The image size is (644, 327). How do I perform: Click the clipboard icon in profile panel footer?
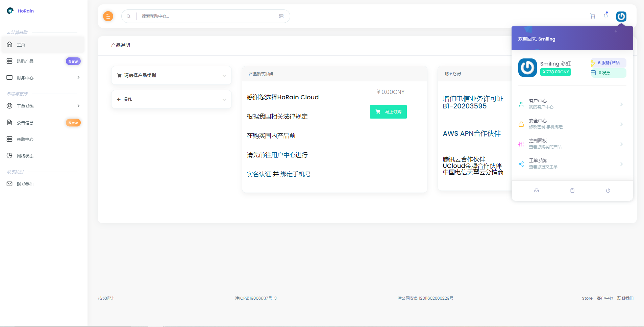(572, 191)
